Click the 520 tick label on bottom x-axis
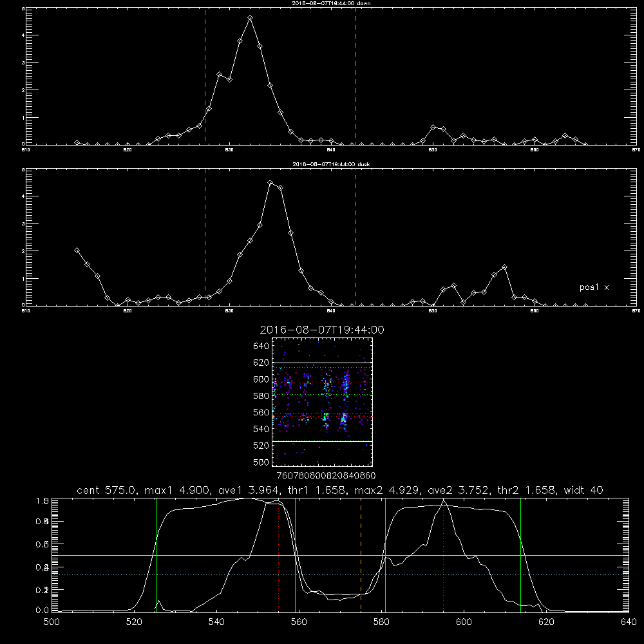This screenshot has height=644, width=644. tap(134, 622)
